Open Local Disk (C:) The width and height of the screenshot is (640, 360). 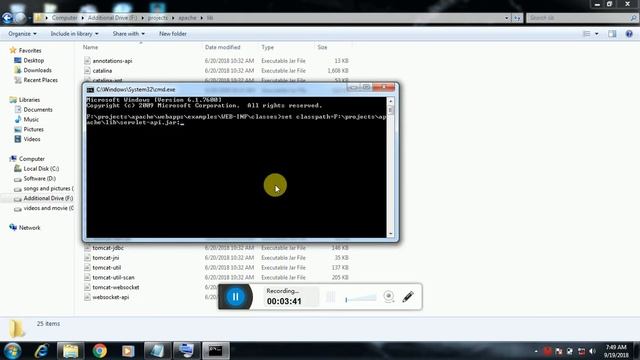pyautogui.click(x=41, y=169)
